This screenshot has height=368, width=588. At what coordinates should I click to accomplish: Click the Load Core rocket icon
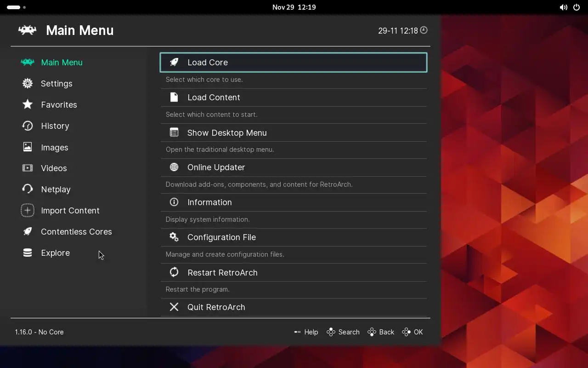point(174,62)
